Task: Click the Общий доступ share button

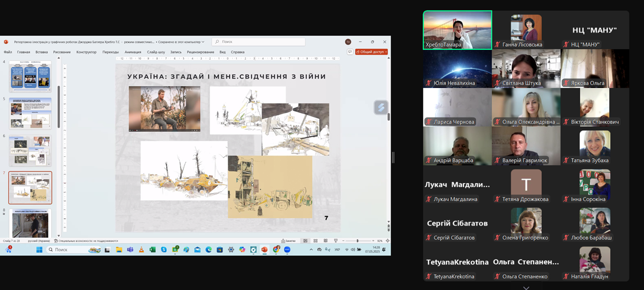Action: (x=371, y=52)
